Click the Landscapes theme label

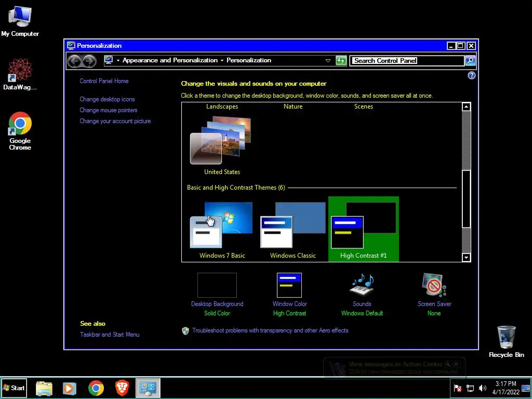tap(222, 106)
